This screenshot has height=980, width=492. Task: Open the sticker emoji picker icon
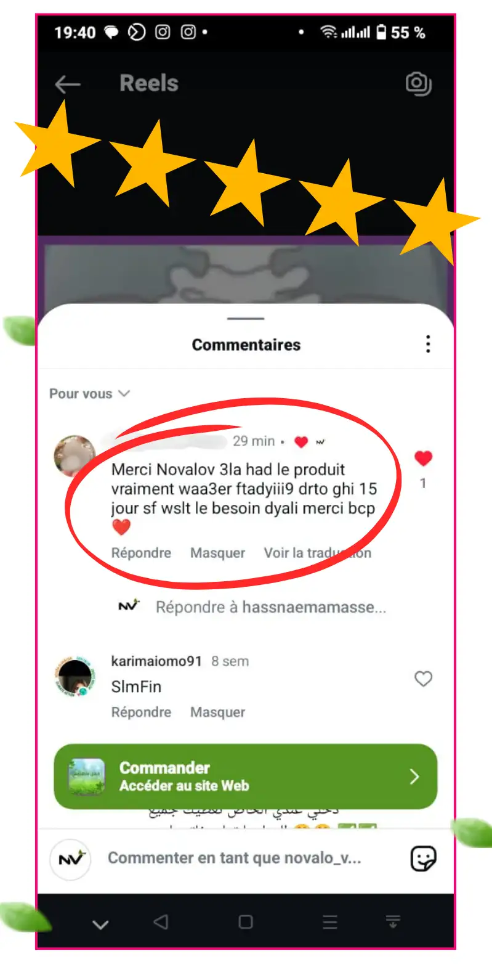423,859
